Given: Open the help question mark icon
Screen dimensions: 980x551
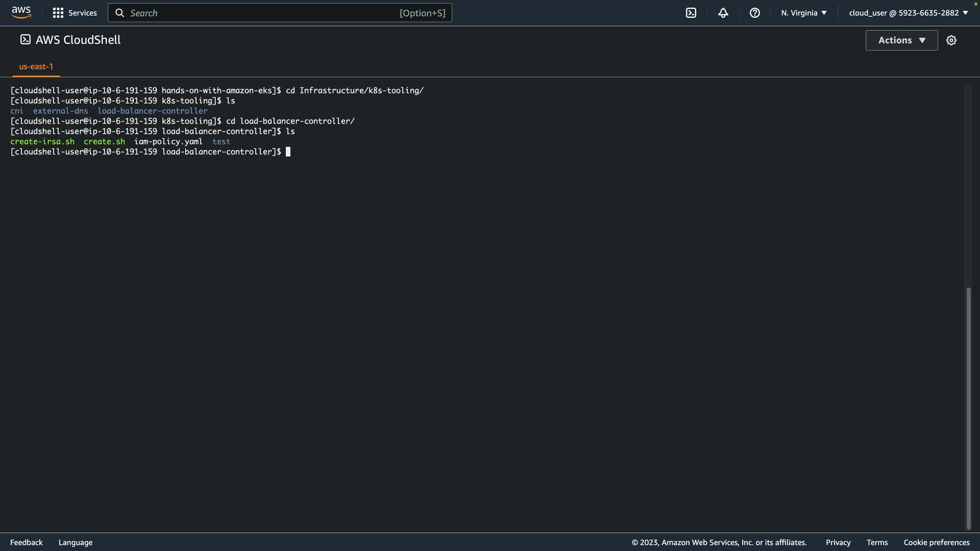Looking at the screenshot, I should click(754, 13).
